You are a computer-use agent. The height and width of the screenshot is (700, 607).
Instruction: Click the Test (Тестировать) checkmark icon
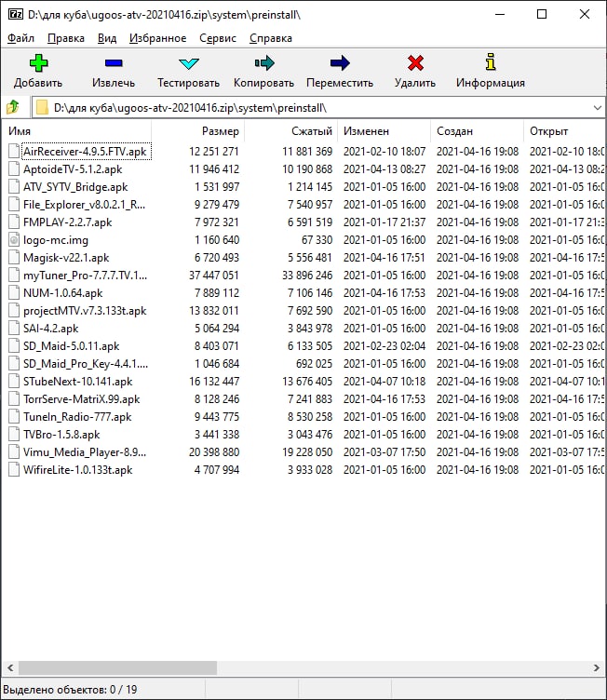click(188, 63)
